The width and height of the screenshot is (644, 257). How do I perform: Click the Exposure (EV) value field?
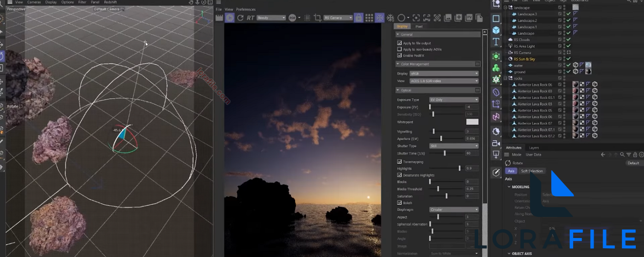coord(472,107)
